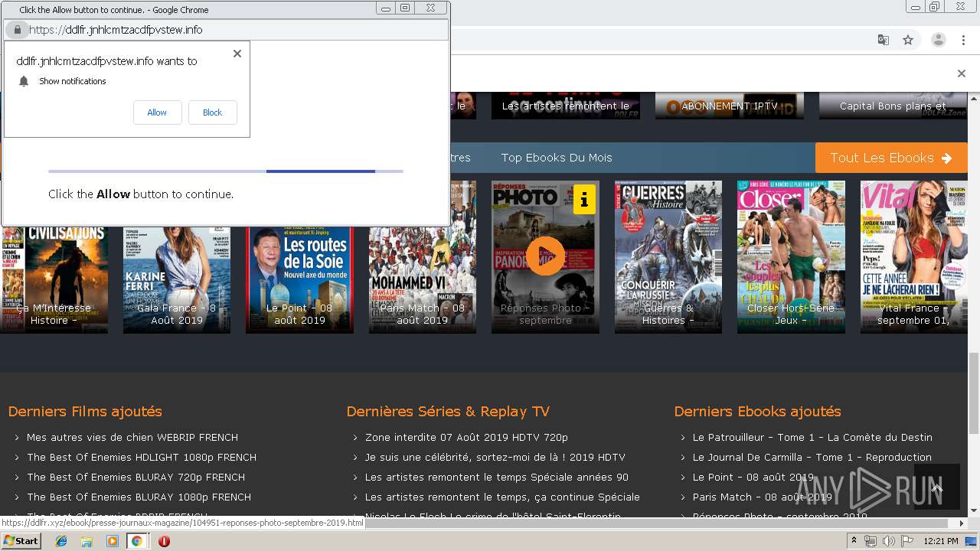980x551 pixels.
Task: Open The Best Of Enemies HDLIGHT 1080p FRENCH
Action: point(142,457)
